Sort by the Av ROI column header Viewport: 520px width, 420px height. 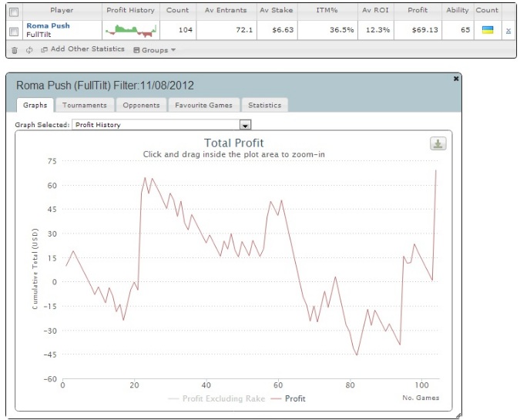point(375,10)
